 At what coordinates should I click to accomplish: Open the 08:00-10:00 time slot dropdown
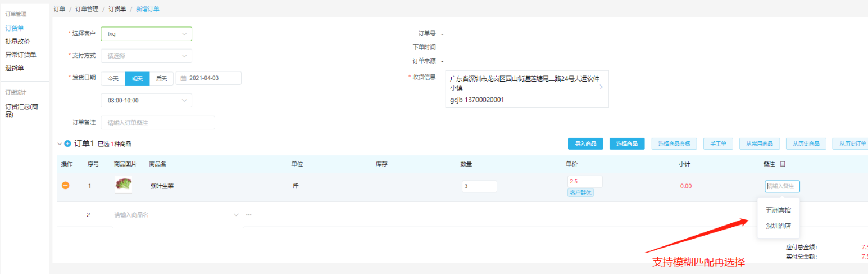tap(147, 100)
